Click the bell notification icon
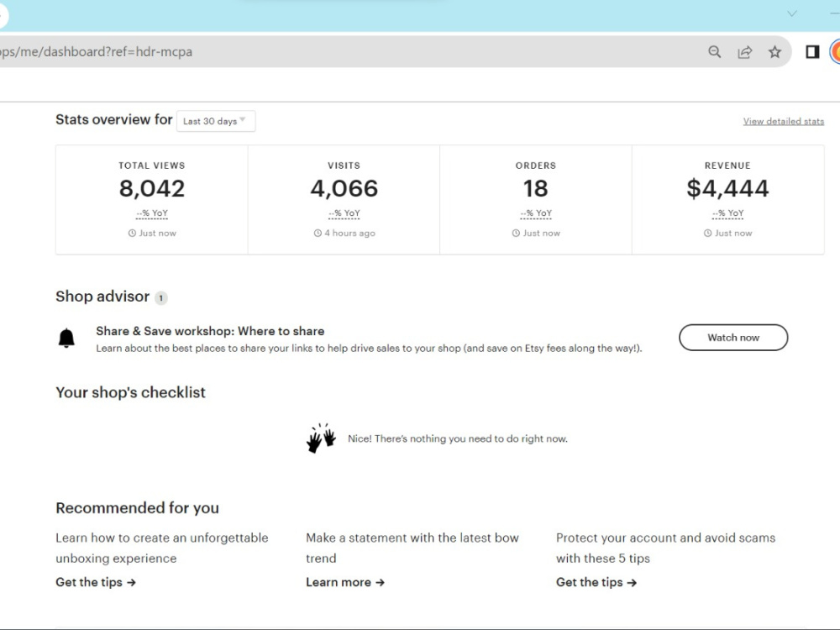The height and width of the screenshot is (630, 840). coord(66,339)
